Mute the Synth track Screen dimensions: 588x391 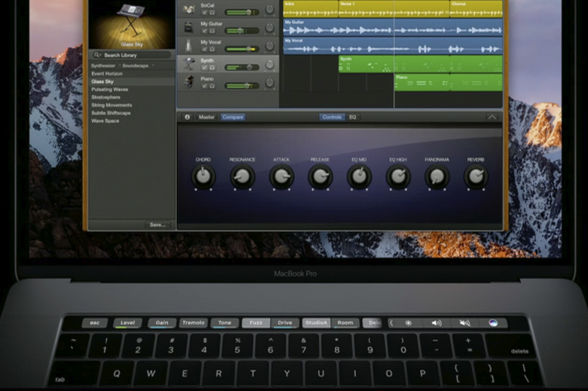point(204,67)
